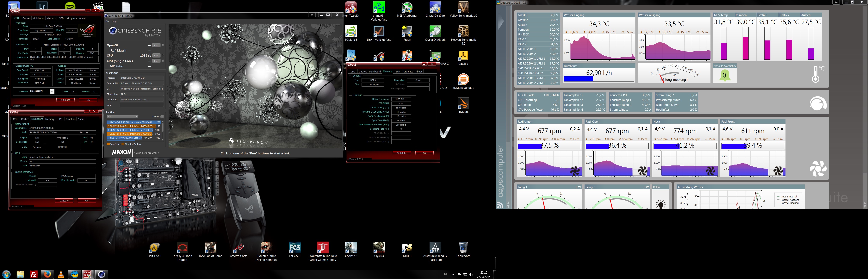Select ranking entry i7-4770K CPU 822
Viewport: 868px width, 279px height.
tap(134, 138)
